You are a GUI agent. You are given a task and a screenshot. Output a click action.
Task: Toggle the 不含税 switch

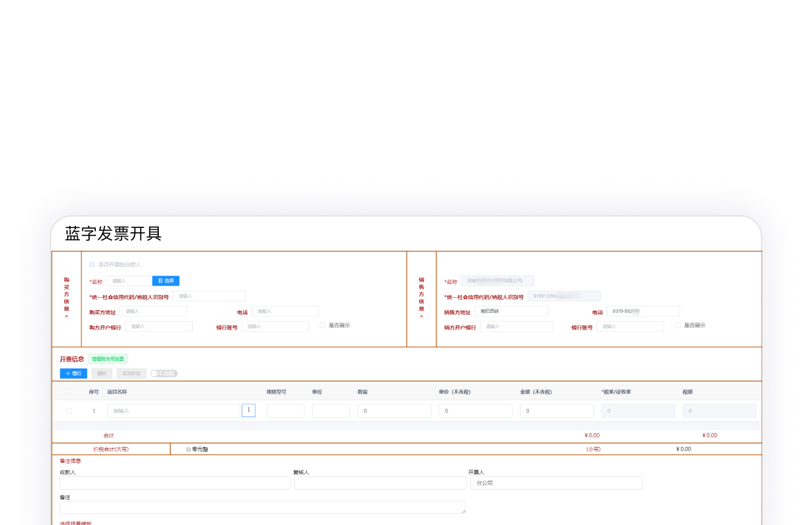pyautogui.click(x=164, y=373)
